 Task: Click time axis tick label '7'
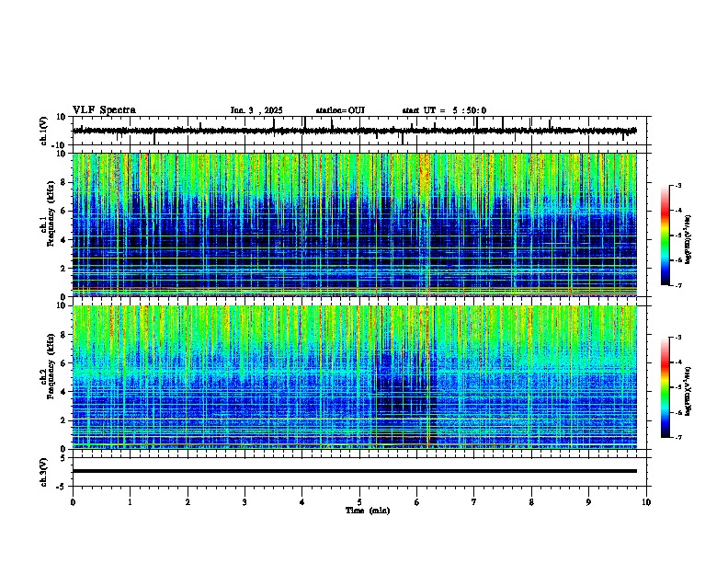(474, 502)
